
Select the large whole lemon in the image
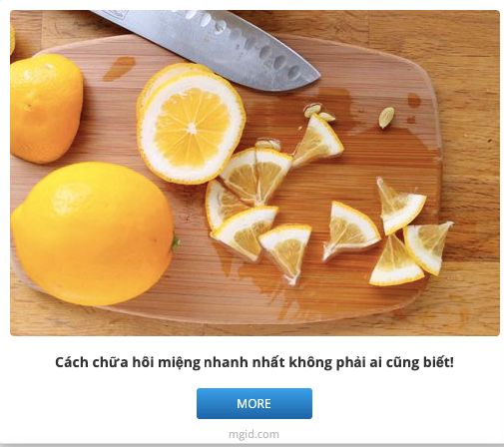pyautogui.click(x=93, y=233)
